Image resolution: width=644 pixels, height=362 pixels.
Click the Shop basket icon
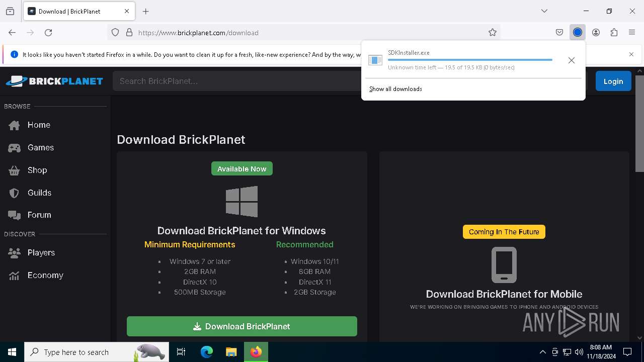point(14,170)
